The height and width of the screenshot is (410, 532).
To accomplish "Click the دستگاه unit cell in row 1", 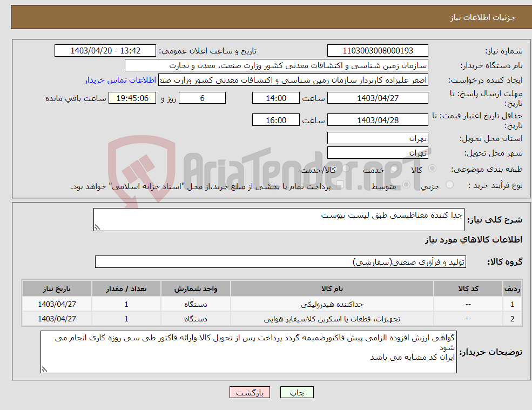I will (196, 304).
